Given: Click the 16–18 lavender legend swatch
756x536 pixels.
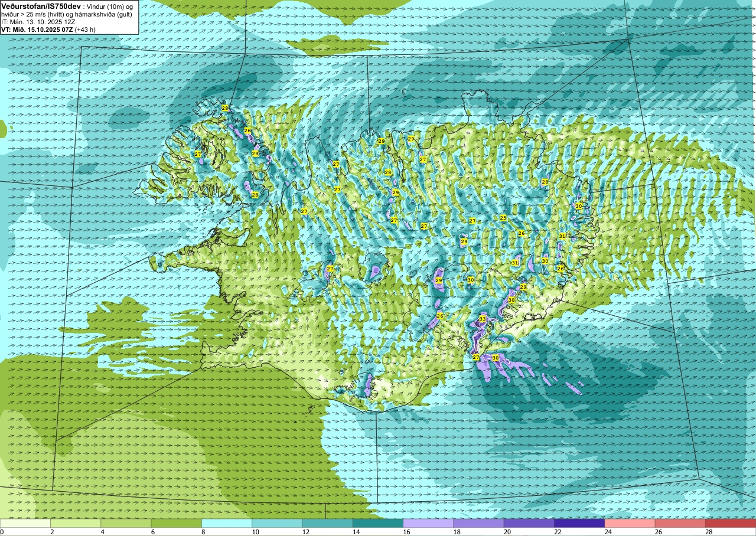Looking at the screenshot, I should [x=428, y=523].
